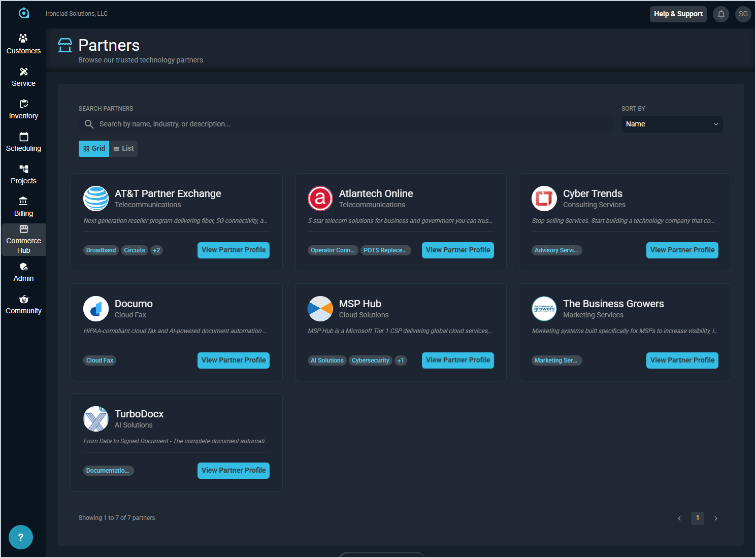Open the Service tools icon
Screen dimensions: 756x558
point(23,72)
